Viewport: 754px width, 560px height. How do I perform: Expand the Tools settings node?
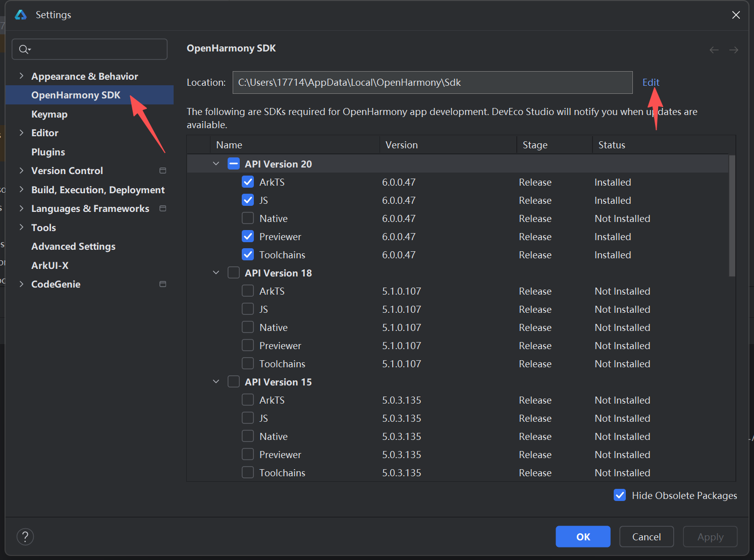tap(21, 228)
